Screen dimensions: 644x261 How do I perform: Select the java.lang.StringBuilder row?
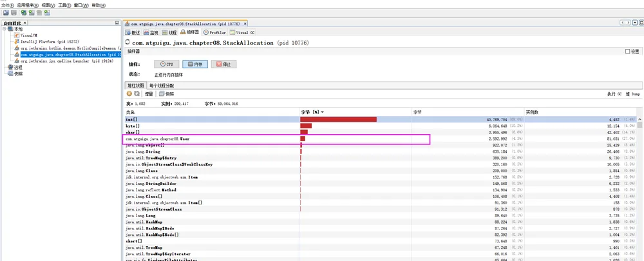click(x=381, y=184)
